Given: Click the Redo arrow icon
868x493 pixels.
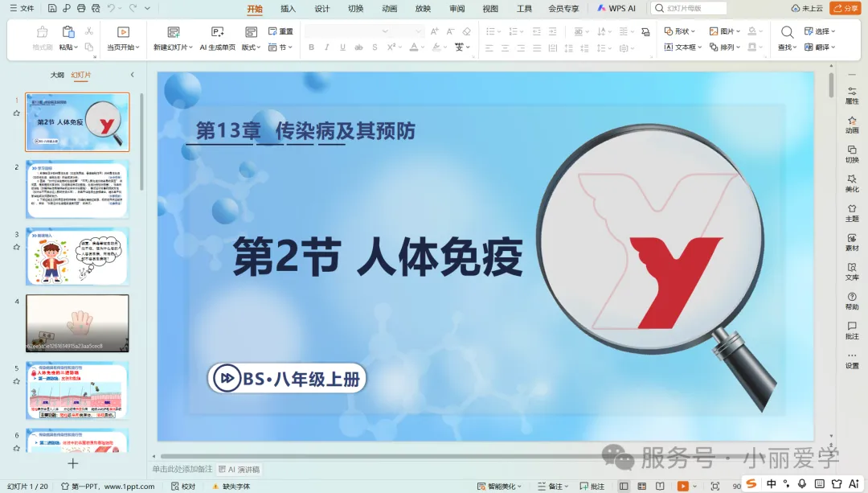Looking at the screenshot, I should (x=133, y=8).
